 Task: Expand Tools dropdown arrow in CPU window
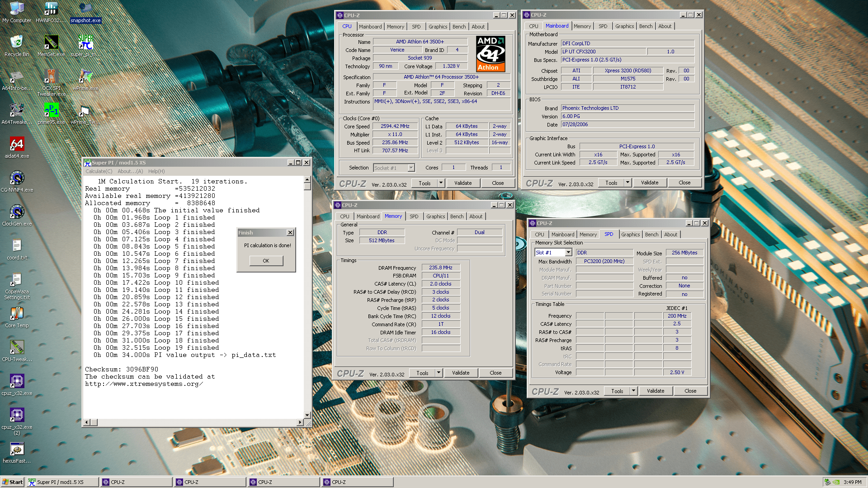(x=441, y=183)
